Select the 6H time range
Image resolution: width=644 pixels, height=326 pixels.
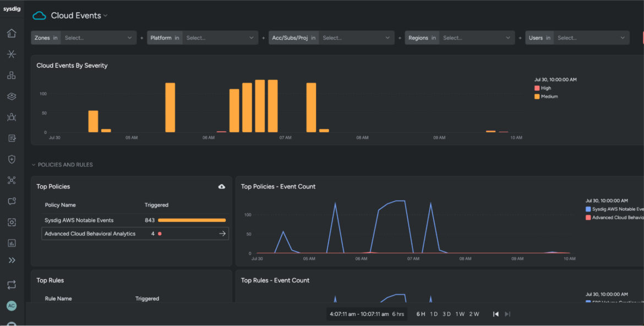[x=421, y=314]
